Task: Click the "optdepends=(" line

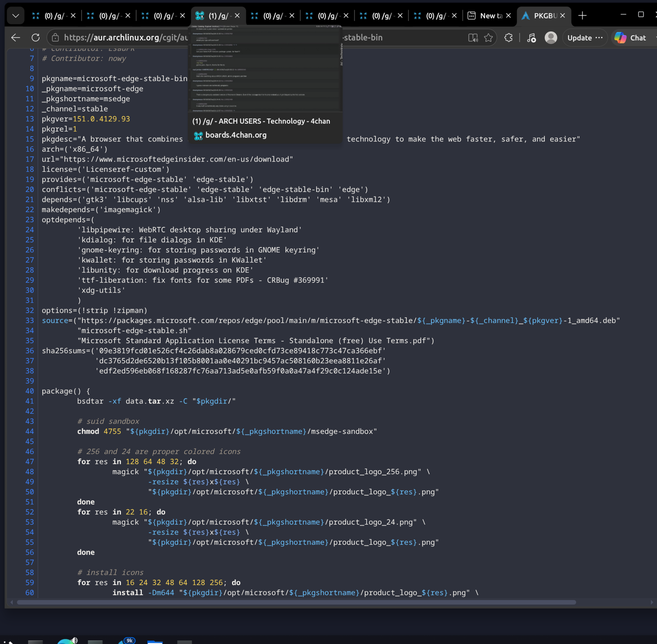Action: 68,220
